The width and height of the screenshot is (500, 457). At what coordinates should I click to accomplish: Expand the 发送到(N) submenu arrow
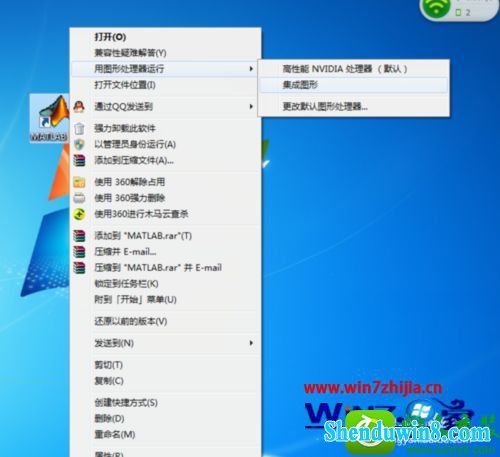[x=251, y=343]
